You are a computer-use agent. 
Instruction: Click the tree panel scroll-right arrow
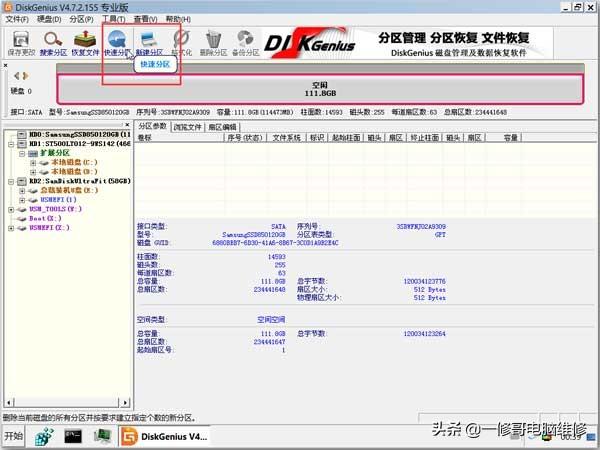pyautogui.click(x=125, y=402)
